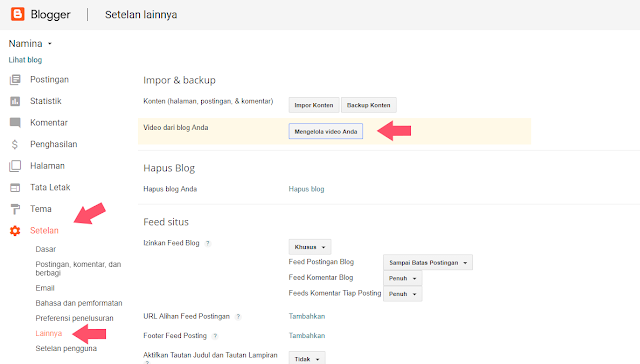The width and height of the screenshot is (640, 364).
Task: Click the Hapus blog link
Action: pyautogui.click(x=307, y=189)
